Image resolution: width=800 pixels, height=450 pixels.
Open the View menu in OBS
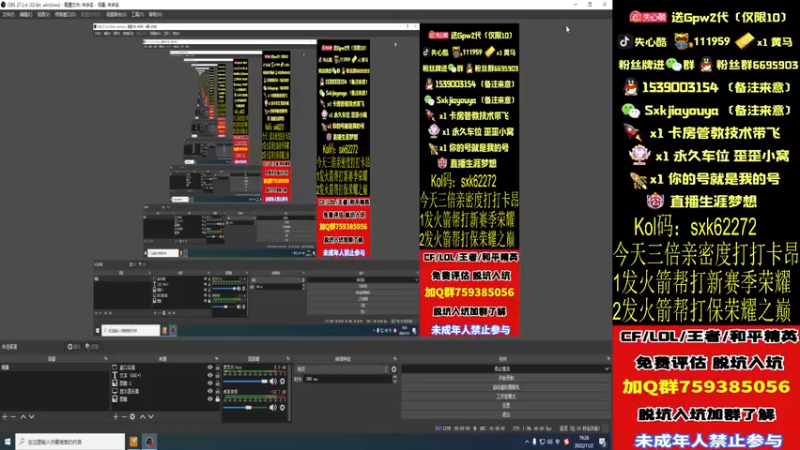44,14
